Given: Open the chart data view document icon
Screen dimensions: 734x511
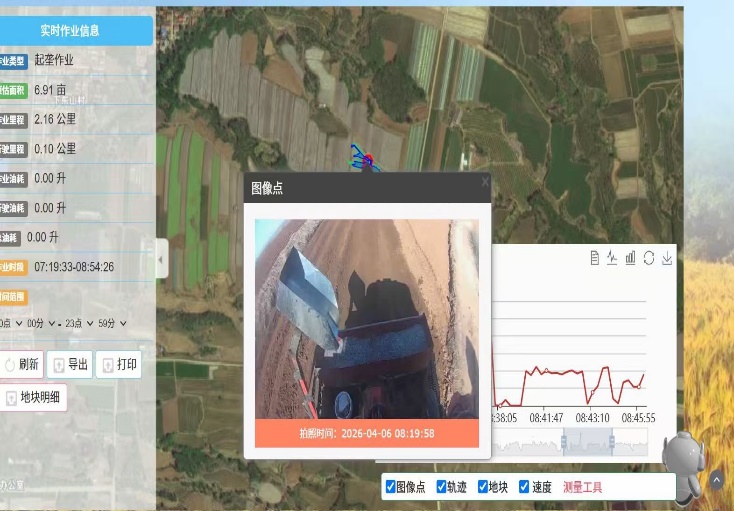Looking at the screenshot, I should pyautogui.click(x=595, y=258).
